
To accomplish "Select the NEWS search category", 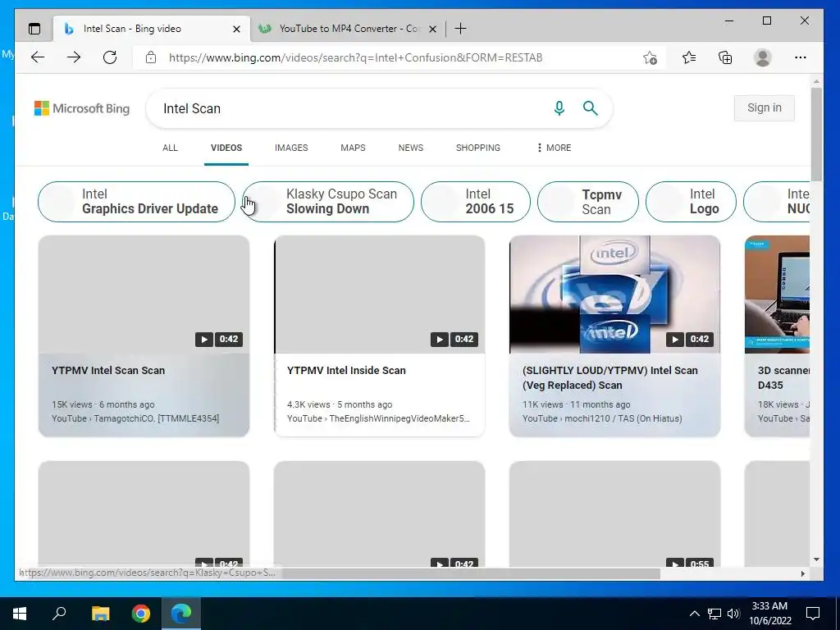I will point(411,148).
